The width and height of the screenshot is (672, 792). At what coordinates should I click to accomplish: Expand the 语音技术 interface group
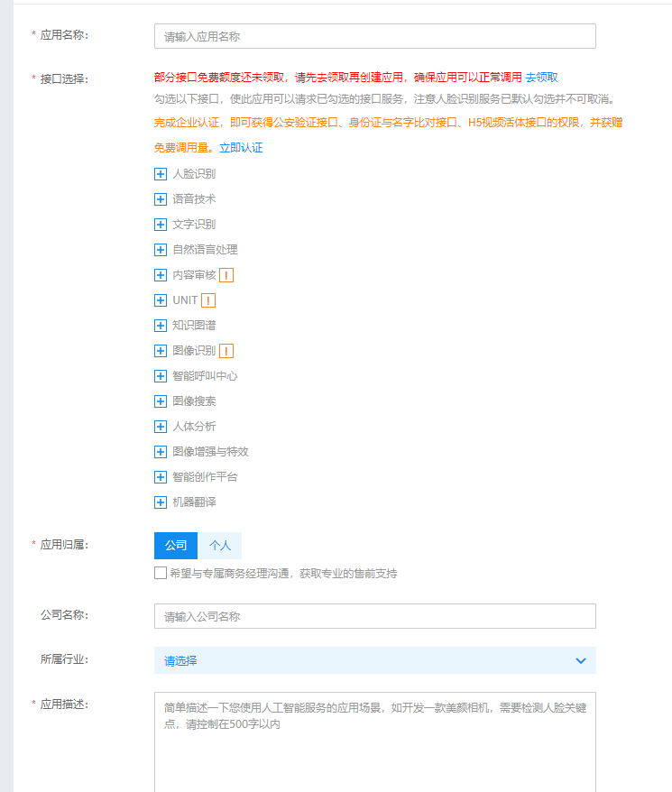coord(161,199)
